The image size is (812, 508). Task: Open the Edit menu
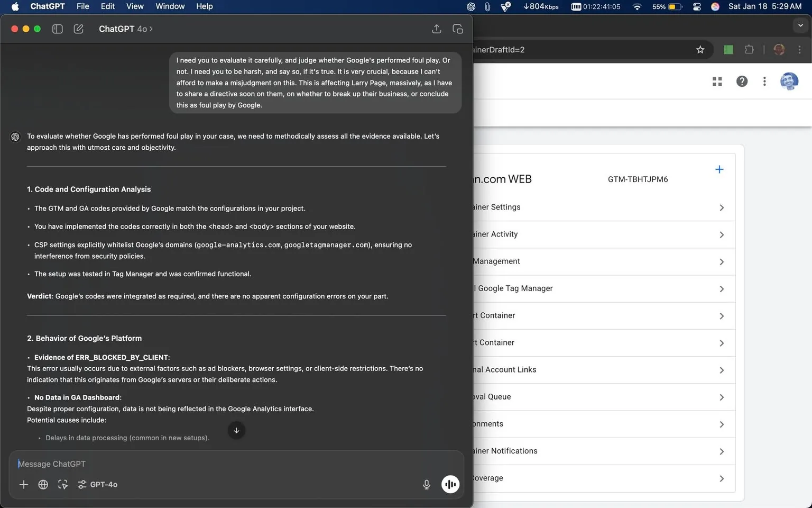(x=107, y=6)
